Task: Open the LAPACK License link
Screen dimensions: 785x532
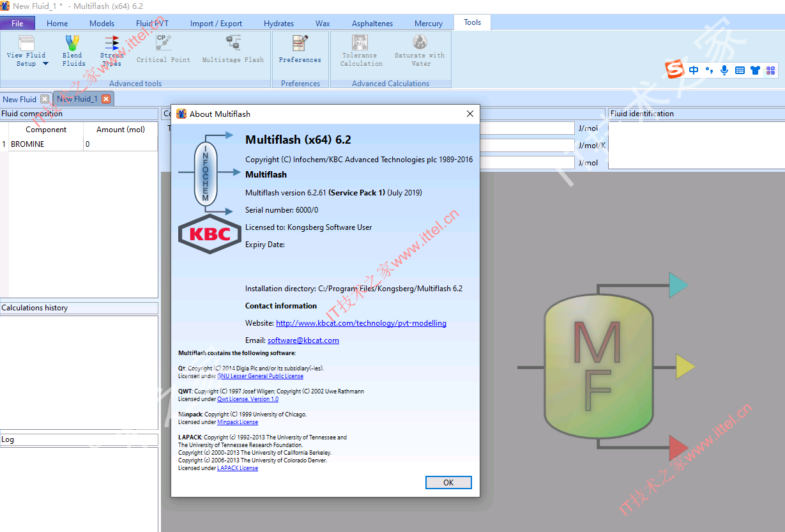Action: pyautogui.click(x=238, y=468)
